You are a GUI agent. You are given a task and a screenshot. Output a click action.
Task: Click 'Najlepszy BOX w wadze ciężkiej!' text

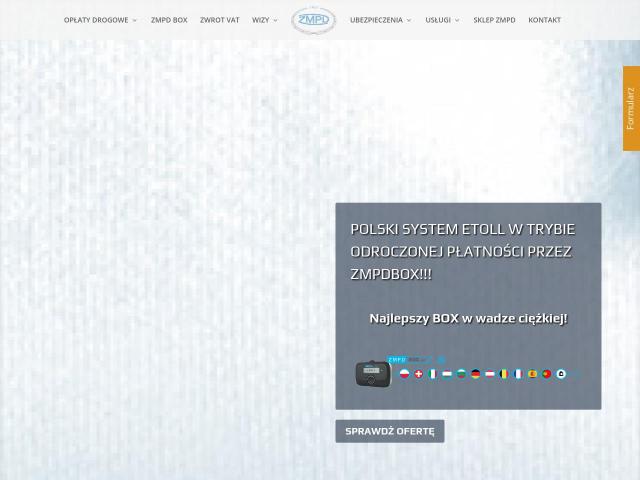click(x=468, y=318)
